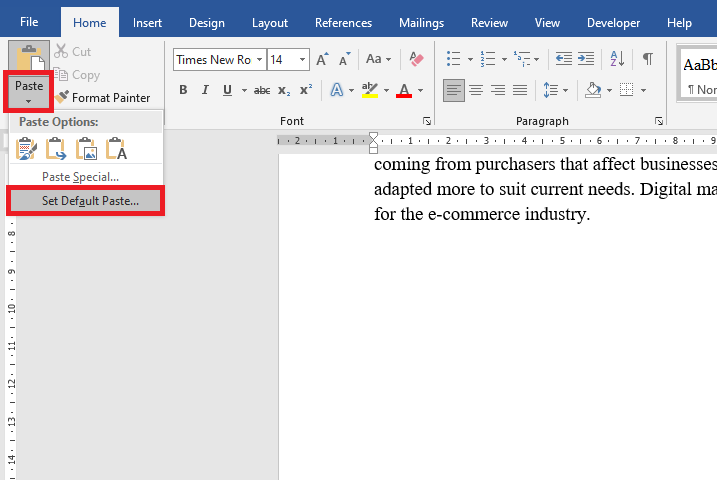Click the Format Painter button

pyautogui.click(x=103, y=98)
